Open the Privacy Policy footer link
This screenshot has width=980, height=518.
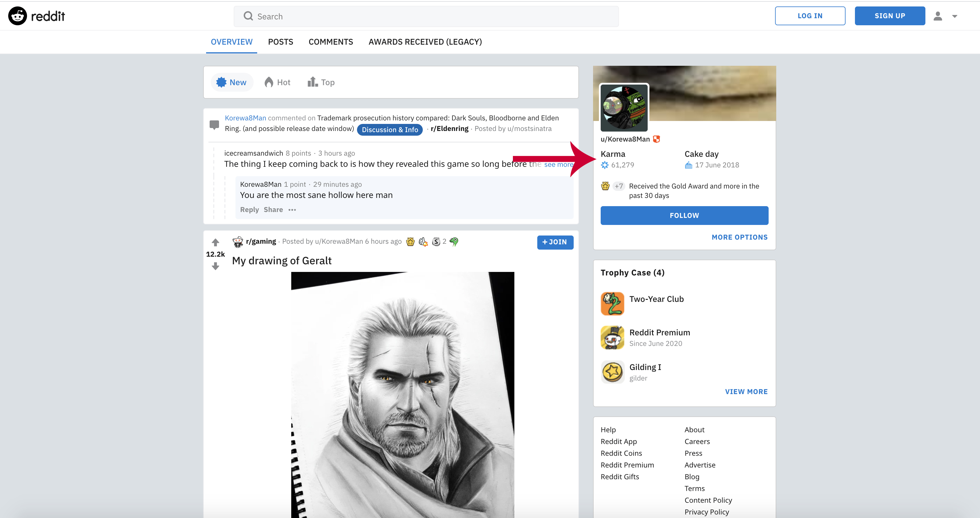click(706, 512)
